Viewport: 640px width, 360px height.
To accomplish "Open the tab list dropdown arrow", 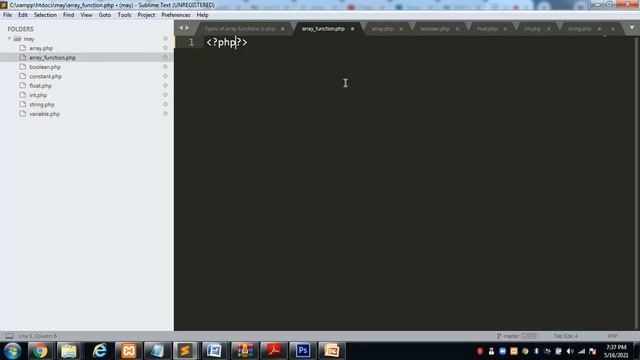I will coord(632,28).
